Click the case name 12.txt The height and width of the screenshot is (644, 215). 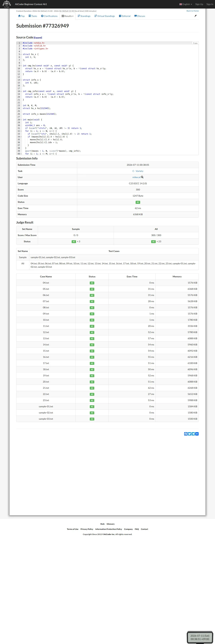(46, 332)
